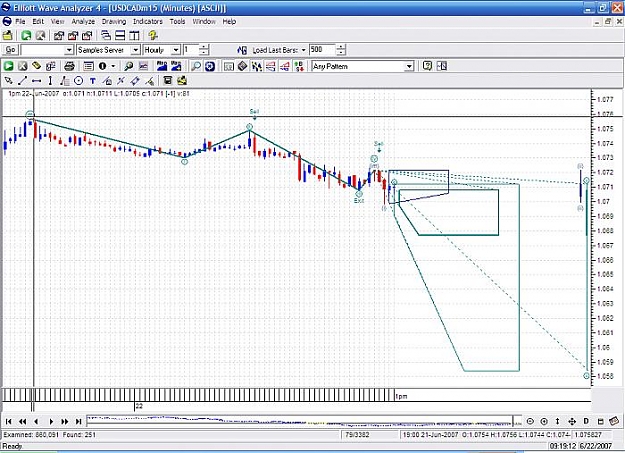This screenshot has height=453, width=625.
Task: Open the Drawing menu
Action: 114,22
